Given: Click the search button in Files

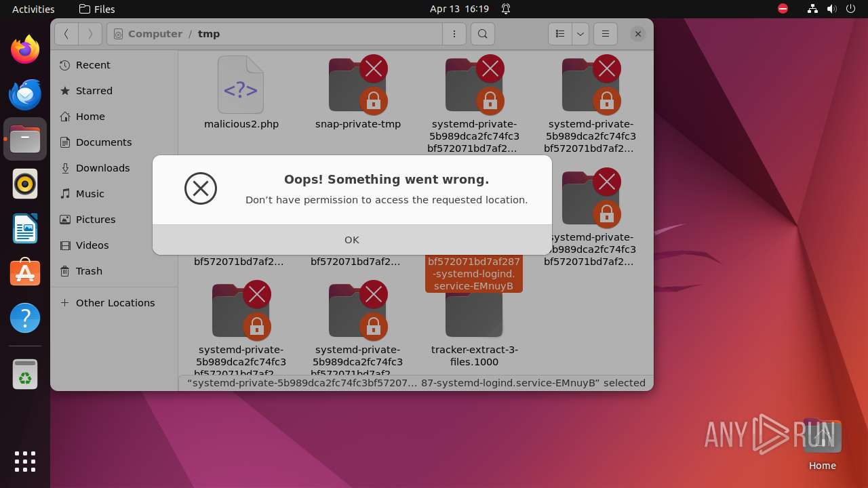Looking at the screenshot, I should click(x=482, y=34).
